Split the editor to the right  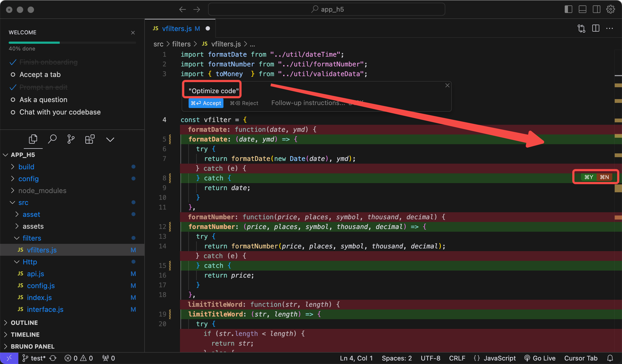pos(596,28)
